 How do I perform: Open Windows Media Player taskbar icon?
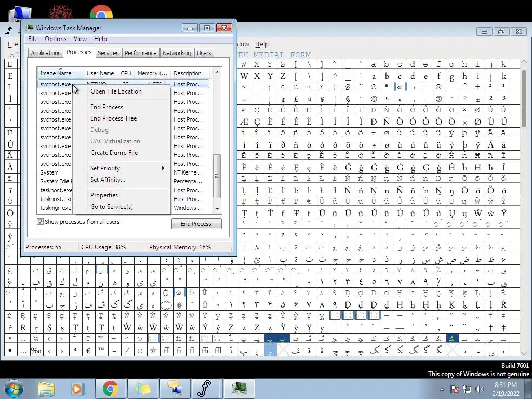click(x=77, y=389)
